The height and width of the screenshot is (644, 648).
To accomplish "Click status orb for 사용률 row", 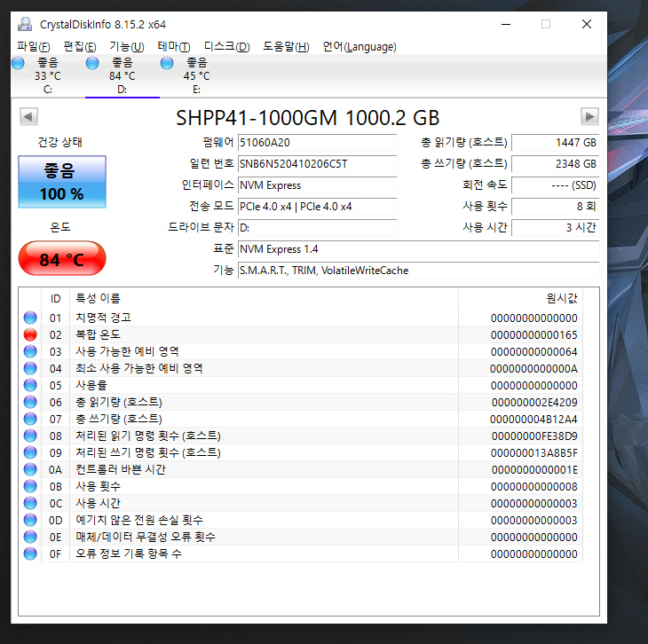I will click(x=30, y=385).
